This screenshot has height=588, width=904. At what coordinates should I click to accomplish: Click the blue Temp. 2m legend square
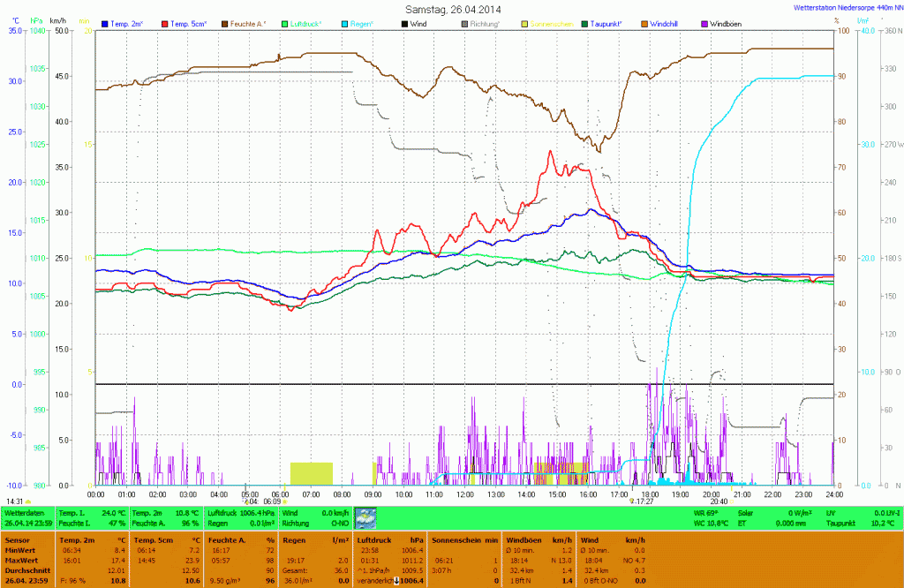tap(106, 23)
